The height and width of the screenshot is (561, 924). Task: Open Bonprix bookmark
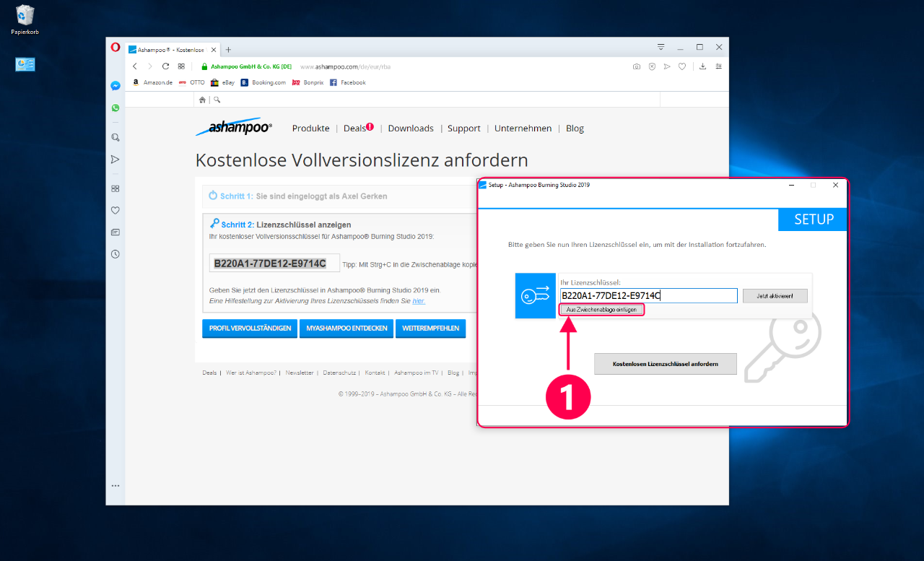[x=308, y=82]
